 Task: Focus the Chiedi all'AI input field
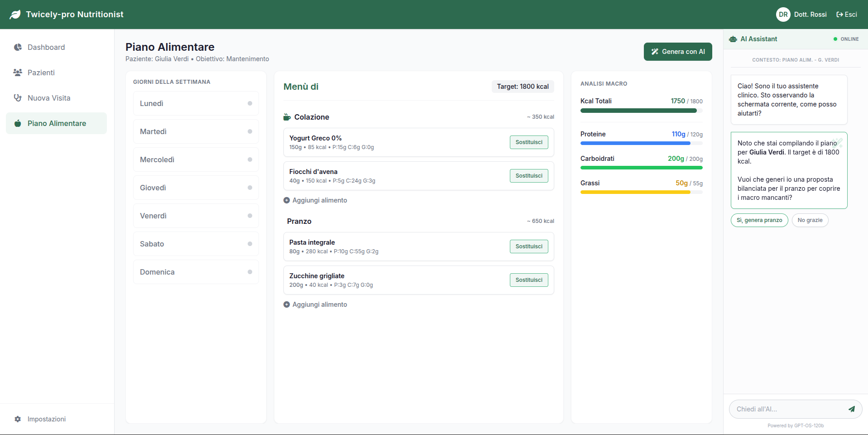[x=788, y=409]
